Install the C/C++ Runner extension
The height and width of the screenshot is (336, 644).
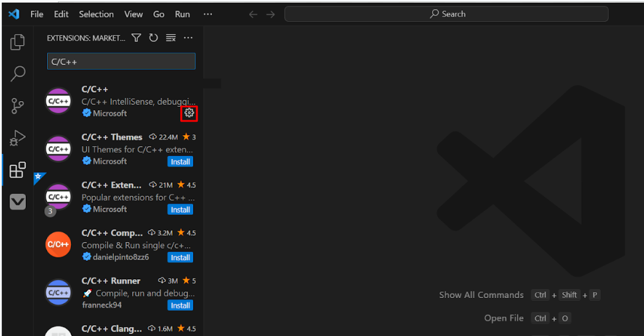pyautogui.click(x=180, y=305)
